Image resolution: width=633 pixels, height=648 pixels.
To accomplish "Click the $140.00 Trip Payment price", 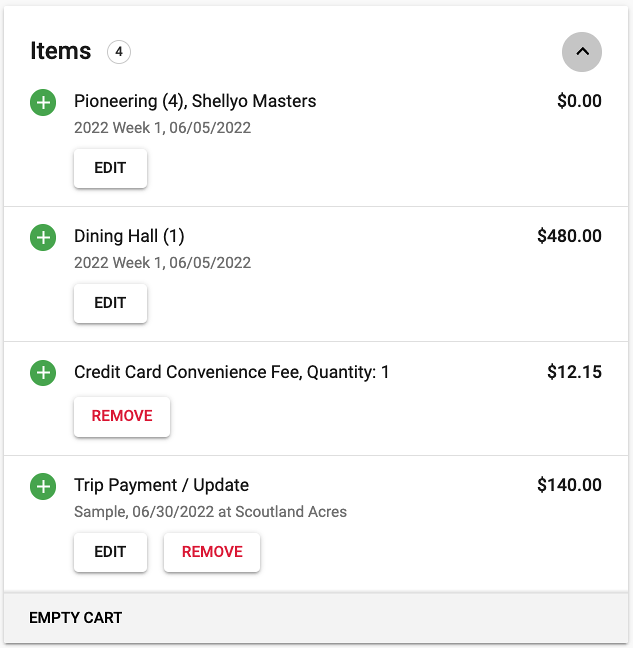I will (x=569, y=485).
